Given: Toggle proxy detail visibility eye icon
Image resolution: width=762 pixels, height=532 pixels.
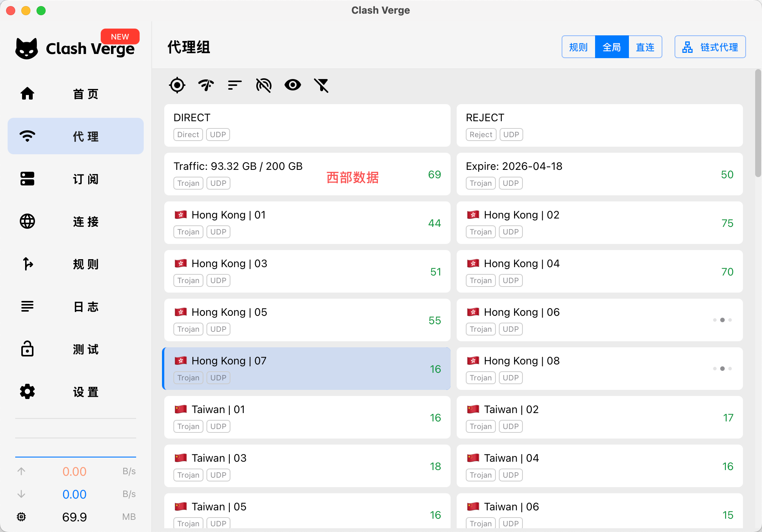Looking at the screenshot, I should 292,85.
